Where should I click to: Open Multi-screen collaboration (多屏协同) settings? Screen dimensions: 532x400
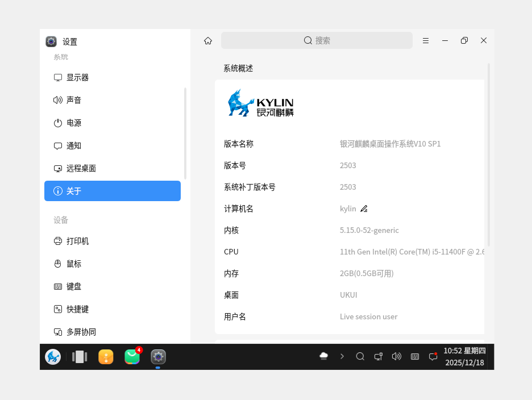click(x=113, y=332)
